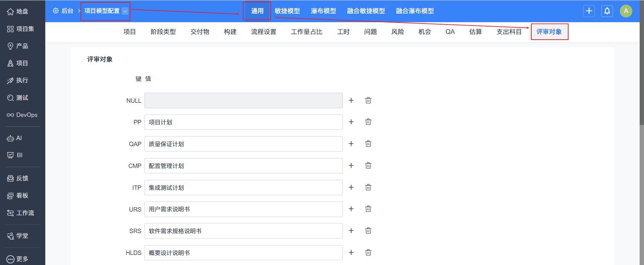Open BI in the sidebar
Viewport: 644px width, 265px height.
coord(15,155)
